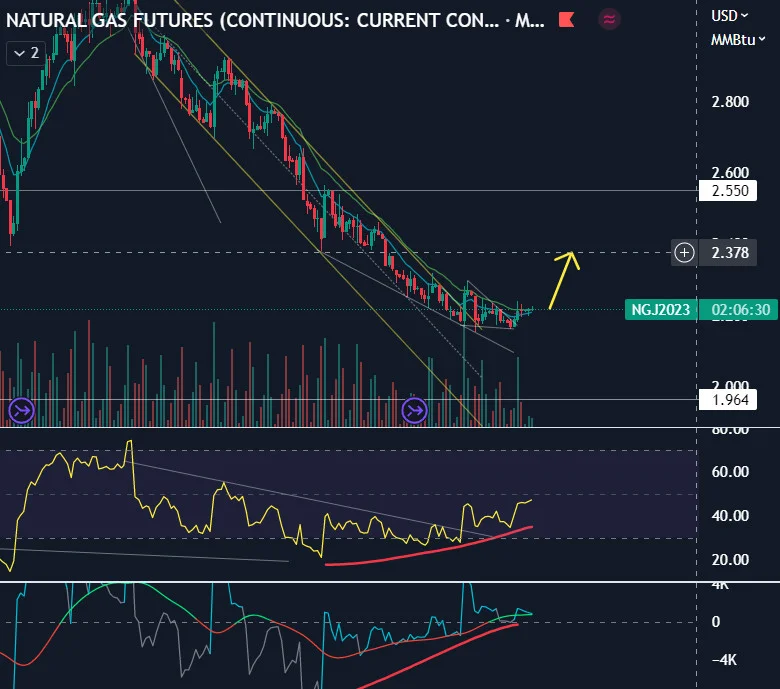Open the MMBtu unit dropdown
The image size is (780, 689).
click(x=738, y=40)
